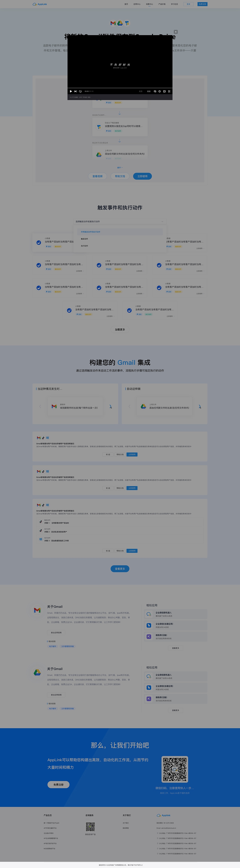Click the Gmail icon in hero header

click(x=113, y=23)
